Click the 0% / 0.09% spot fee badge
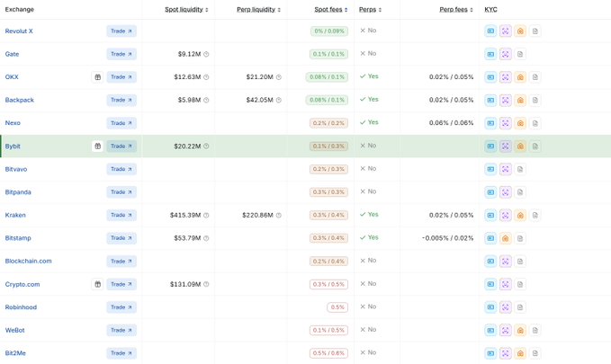 [329, 31]
